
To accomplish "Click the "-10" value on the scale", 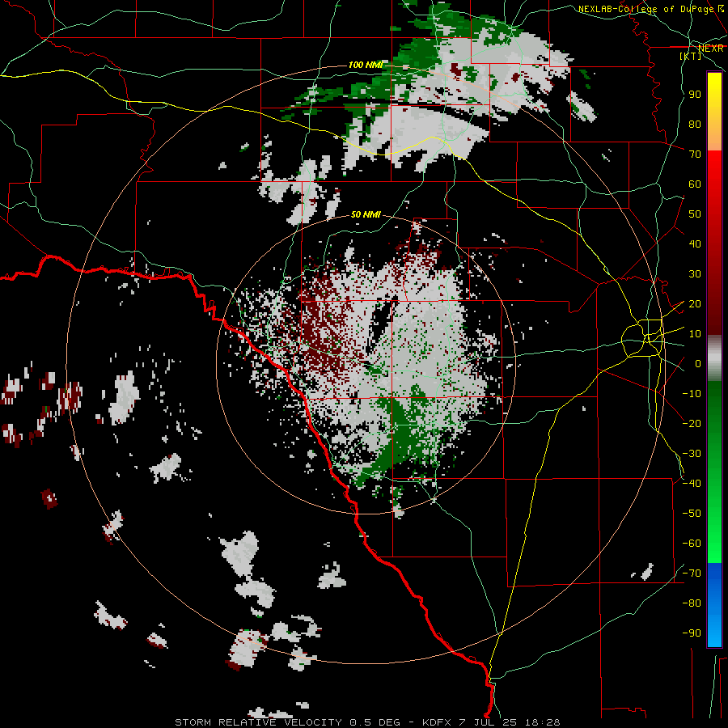I will [x=692, y=394].
